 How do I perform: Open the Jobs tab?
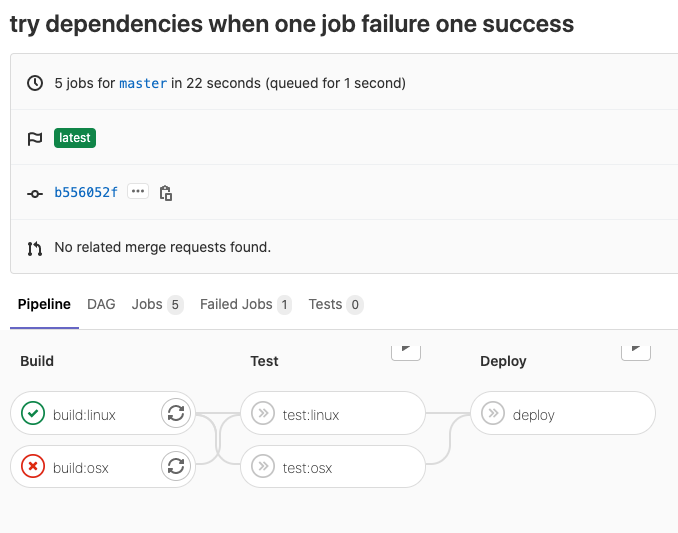pos(157,304)
